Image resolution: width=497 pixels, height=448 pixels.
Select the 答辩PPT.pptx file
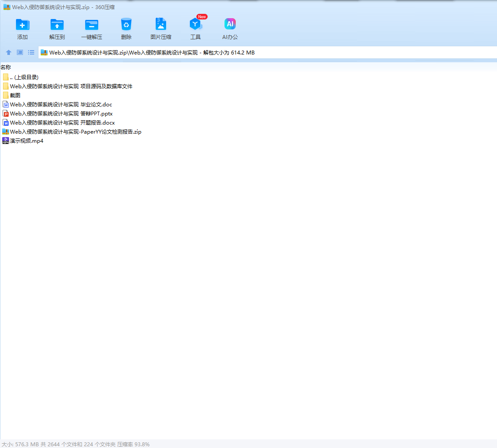[x=58, y=113]
